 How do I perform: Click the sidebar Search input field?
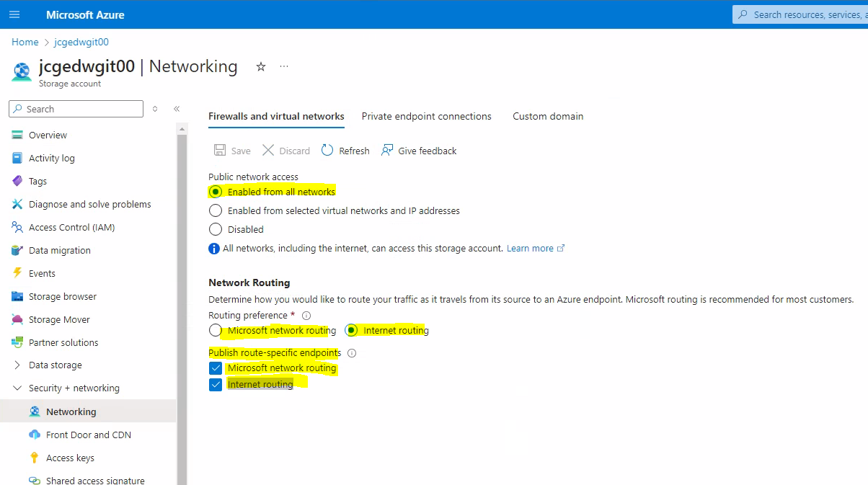pyautogui.click(x=76, y=109)
